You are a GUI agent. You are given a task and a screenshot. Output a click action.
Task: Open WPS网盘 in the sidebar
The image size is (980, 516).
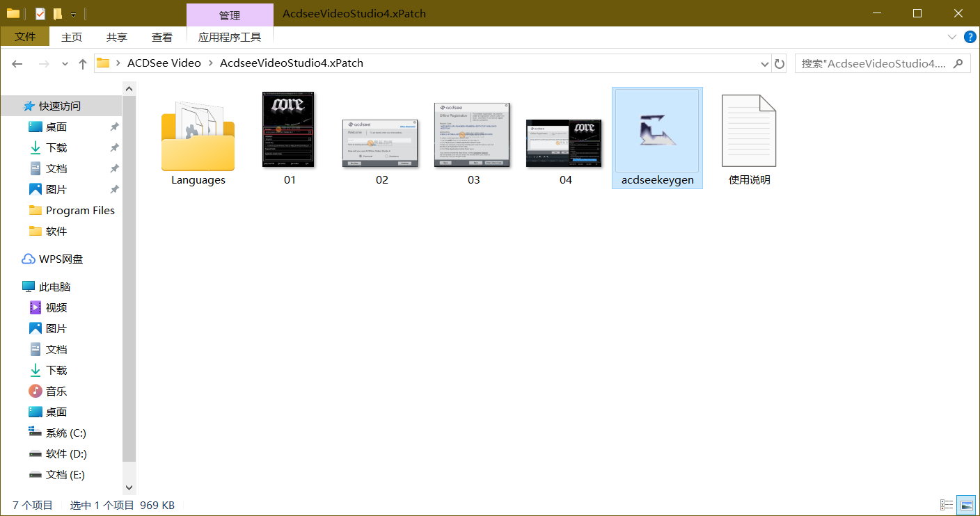61,259
